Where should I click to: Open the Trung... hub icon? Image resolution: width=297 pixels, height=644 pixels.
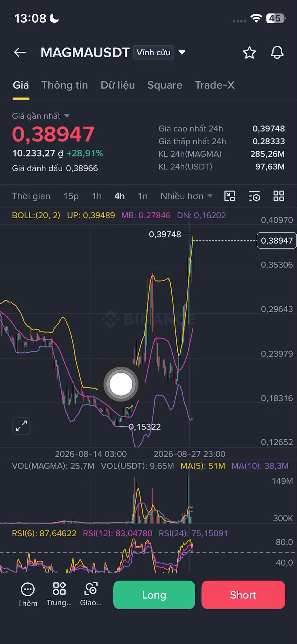[59, 595]
